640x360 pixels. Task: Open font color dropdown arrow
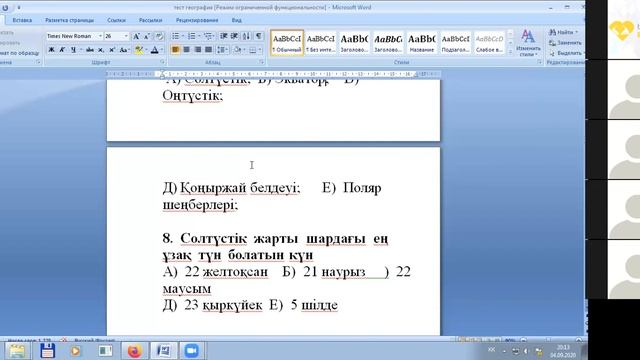click(x=162, y=50)
